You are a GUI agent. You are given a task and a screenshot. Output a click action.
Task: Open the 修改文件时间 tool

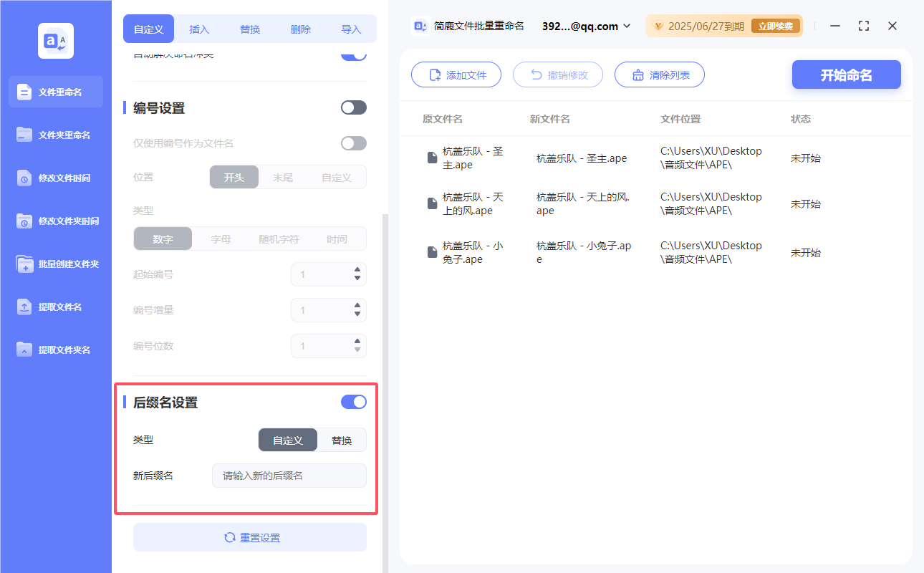point(55,178)
